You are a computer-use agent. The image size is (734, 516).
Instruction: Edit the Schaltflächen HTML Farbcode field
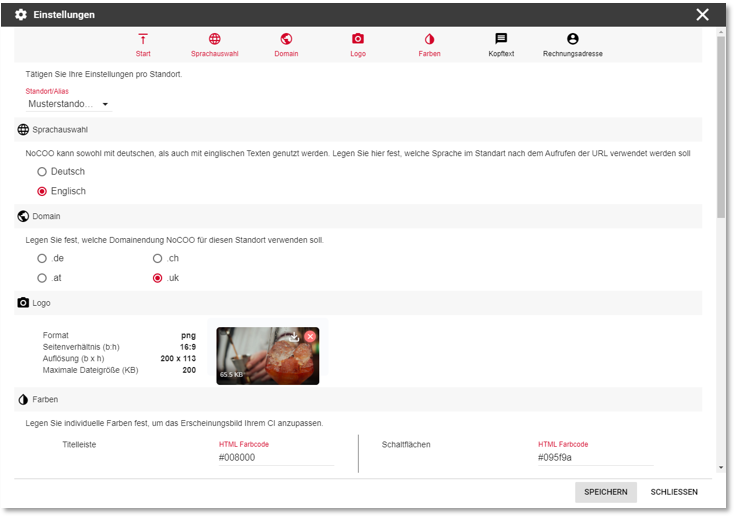click(595, 457)
